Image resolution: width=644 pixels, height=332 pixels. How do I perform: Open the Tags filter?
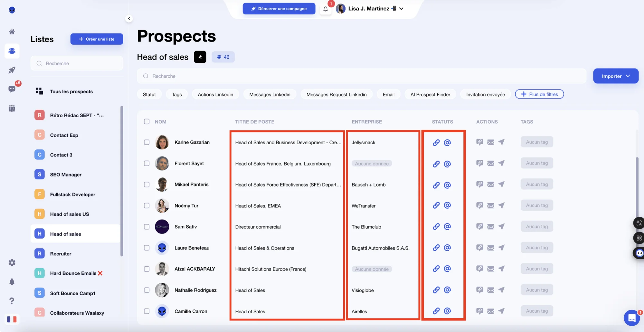(x=177, y=94)
